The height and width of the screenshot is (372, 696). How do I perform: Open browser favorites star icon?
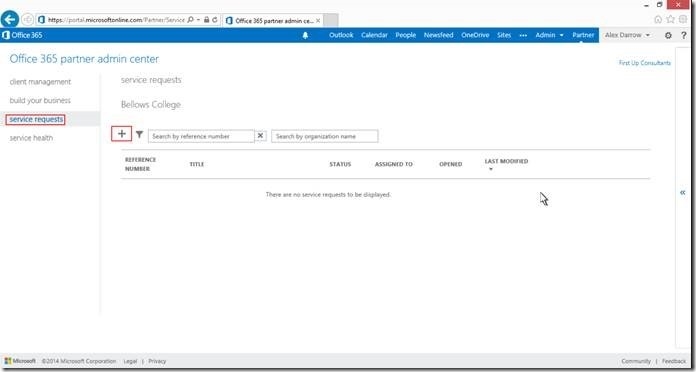[x=671, y=19]
